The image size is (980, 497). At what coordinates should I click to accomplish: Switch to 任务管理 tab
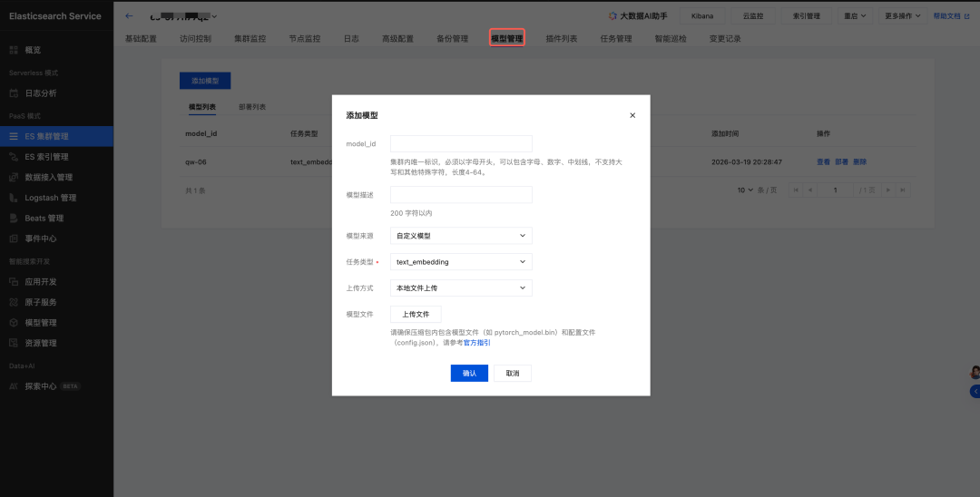pyautogui.click(x=616, y=39)
